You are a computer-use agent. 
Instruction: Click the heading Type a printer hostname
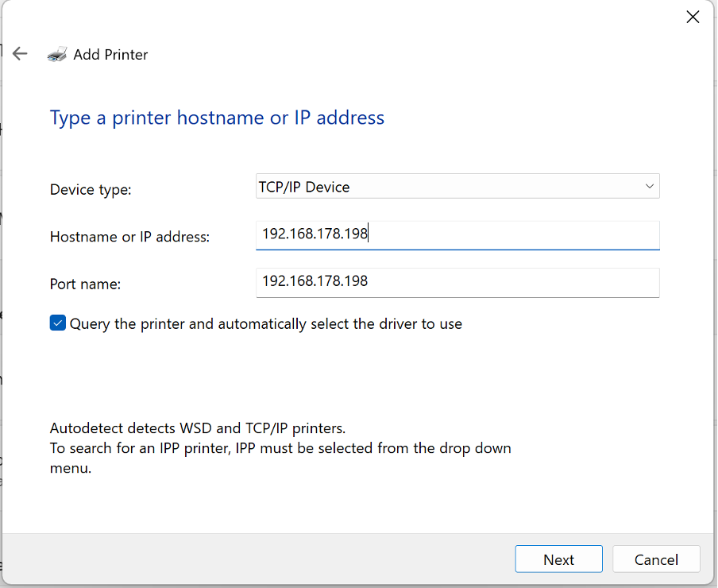pyautogui.click(x=217, y=118)
